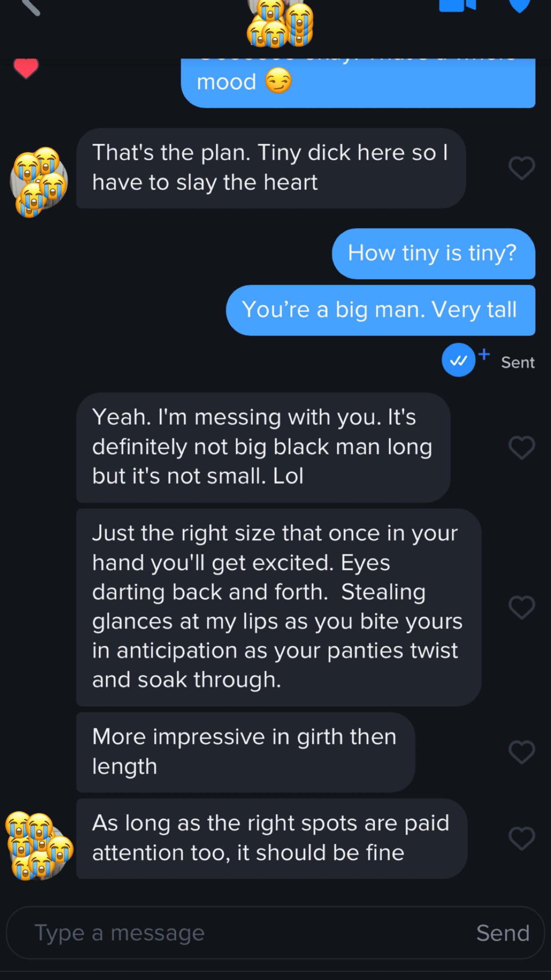Tap the back arrow in the header
The height and width of the screenshot is (980, 551).
(x=30, y=6)
